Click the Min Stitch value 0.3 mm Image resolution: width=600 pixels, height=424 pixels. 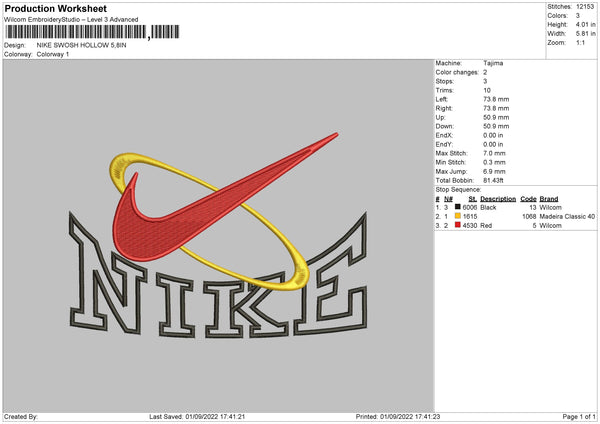(494, 162)
